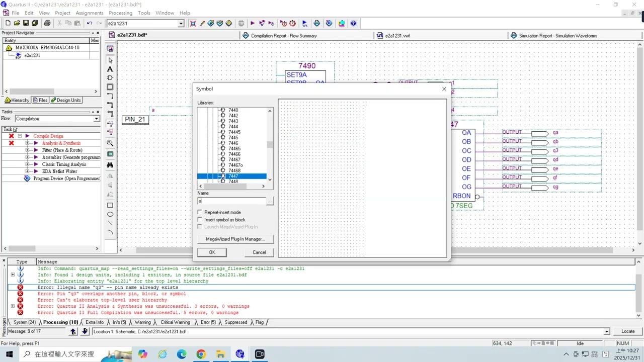This screenshot has height=362, width=644.
Task: Click the Open file toolbar icon
Action: [17, 23]
